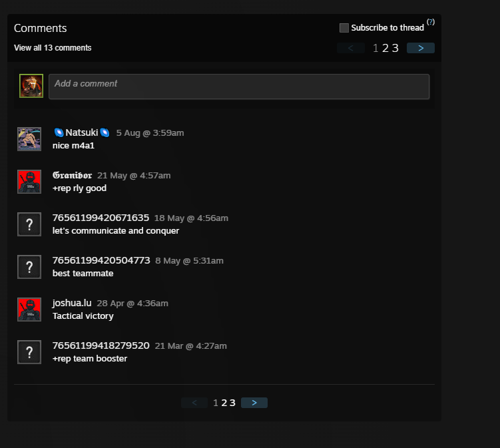The height and width of the screenshot is (448, 500).
Task: Open the (?) help icon near Subscribe
Action: click(x=431, y=22)
